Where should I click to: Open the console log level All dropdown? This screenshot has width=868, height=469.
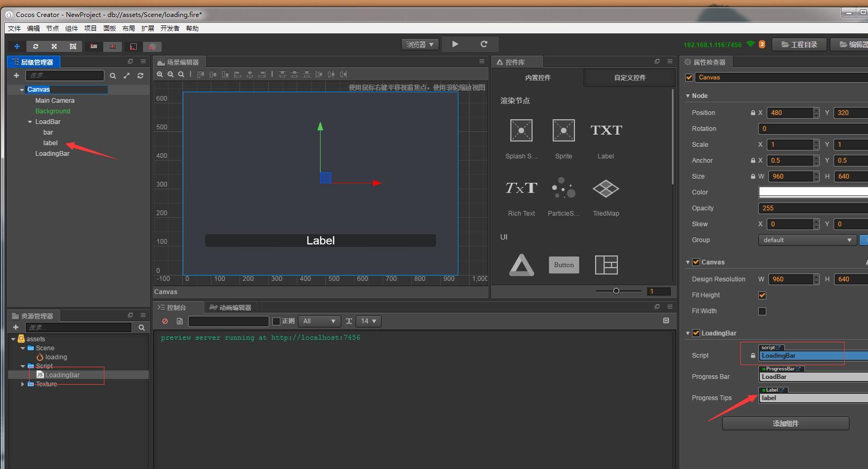(x=319, y=321)
